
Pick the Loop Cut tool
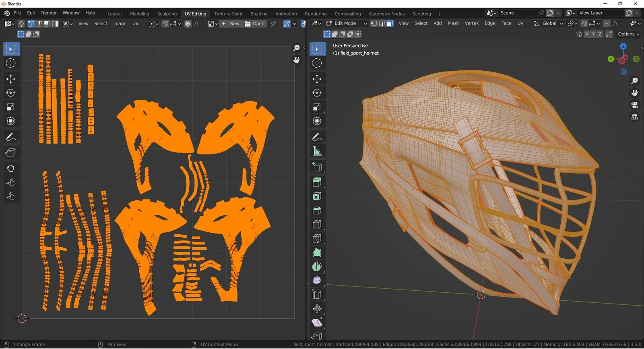[x=317, y=224]
